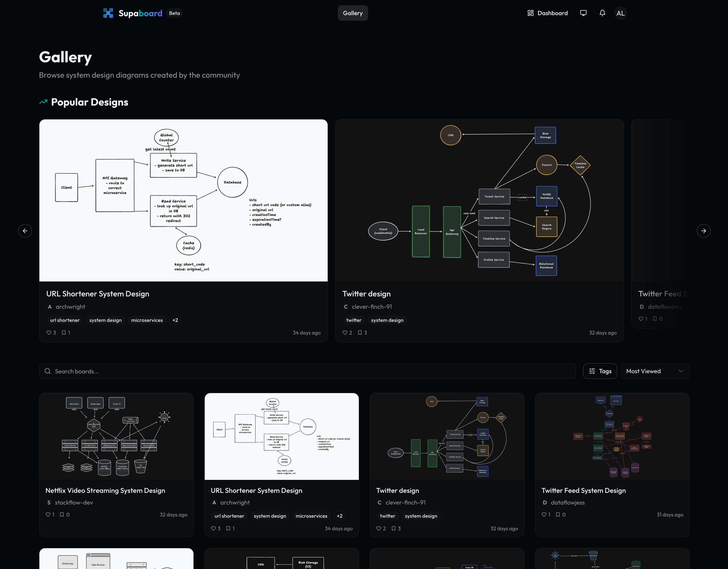Expand +2 tags on featured URL Shortener card
The width and height of the screenshot is (728, 569).
[175, 320]
